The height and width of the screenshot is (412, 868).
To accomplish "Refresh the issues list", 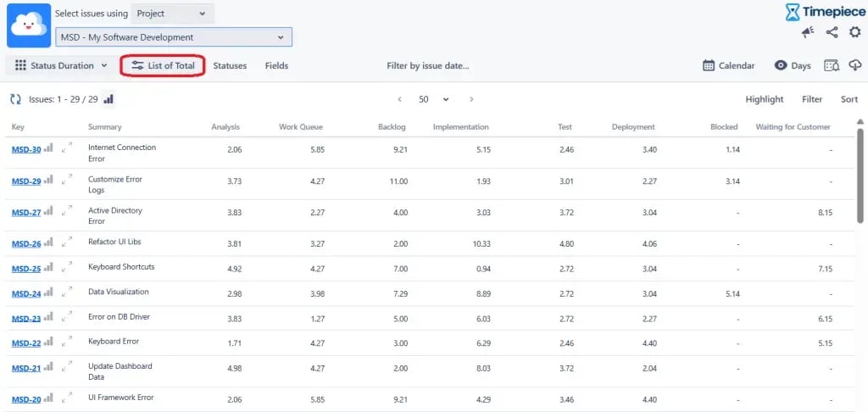I will [x=15, y=99].
